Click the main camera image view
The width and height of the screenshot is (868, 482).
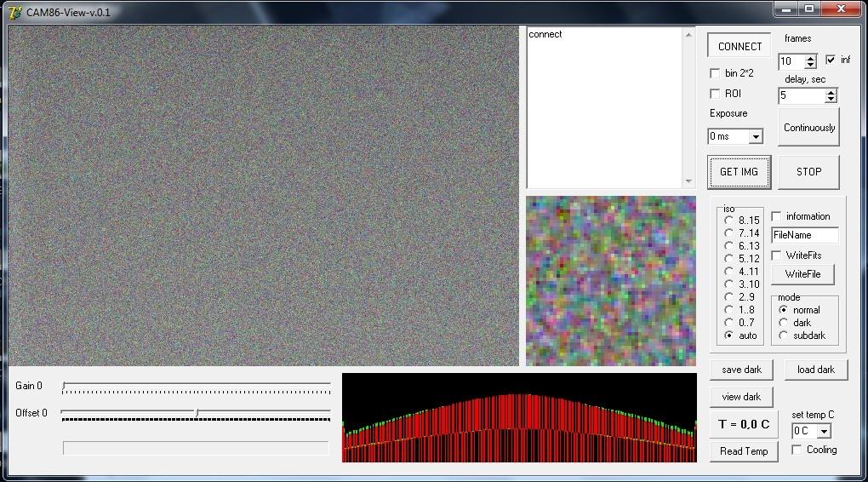pos(264,196)
